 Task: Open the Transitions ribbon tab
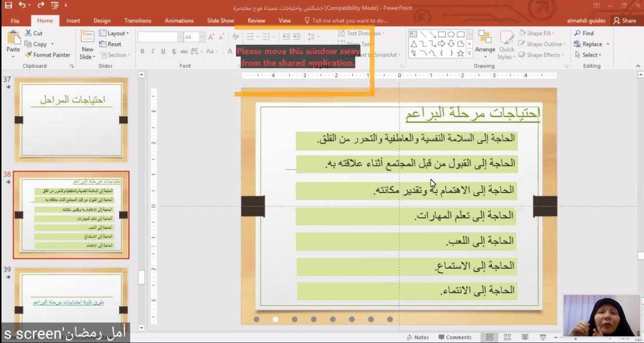pyautogui.click(x=137, y=21)
